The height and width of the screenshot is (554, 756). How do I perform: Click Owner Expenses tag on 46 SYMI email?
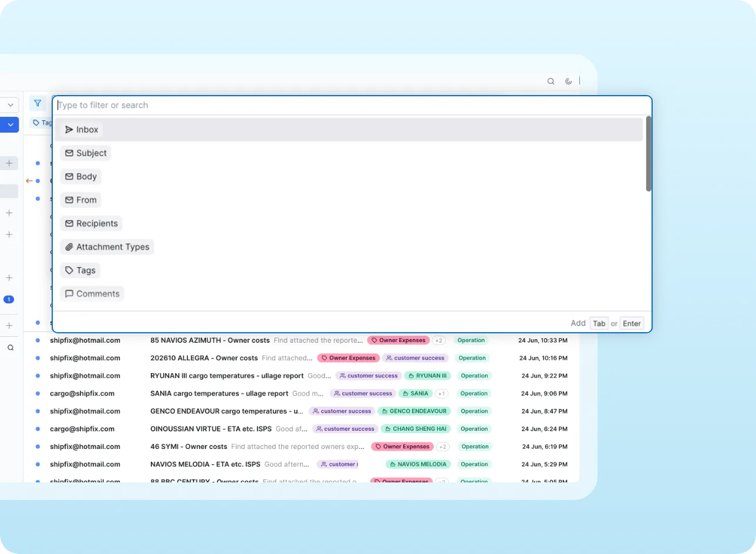point(402,447)
